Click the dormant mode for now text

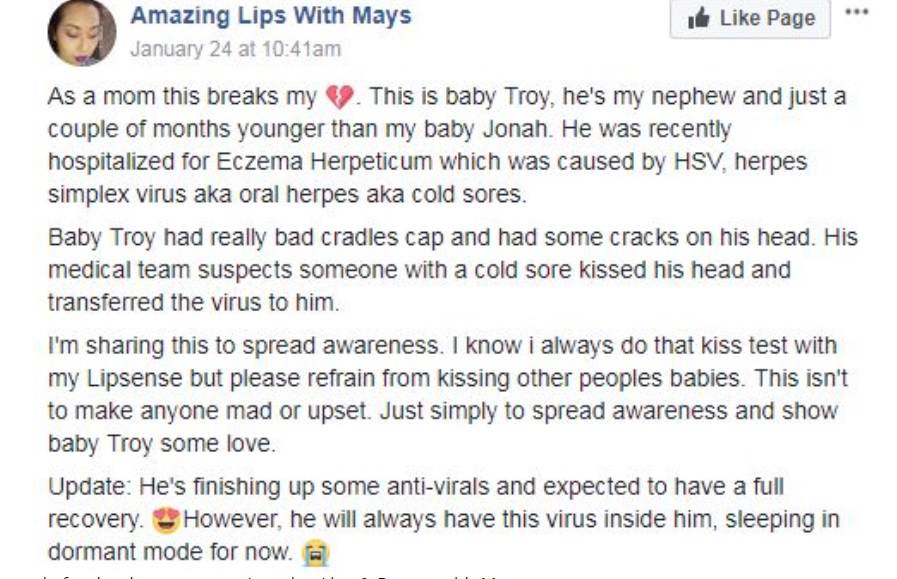tap(169, 552)
